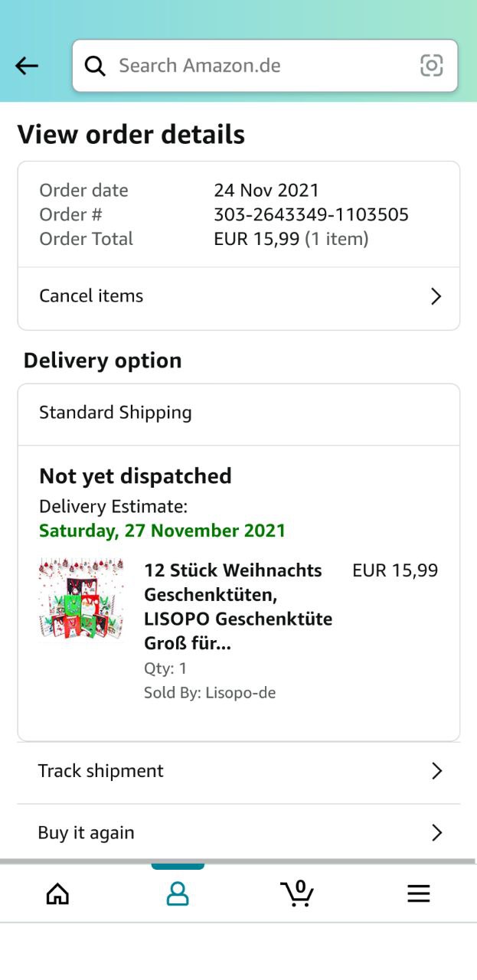This screenshot has width=477, height=980.
Task: Open the account profile icon
Action: pos(178,893)
